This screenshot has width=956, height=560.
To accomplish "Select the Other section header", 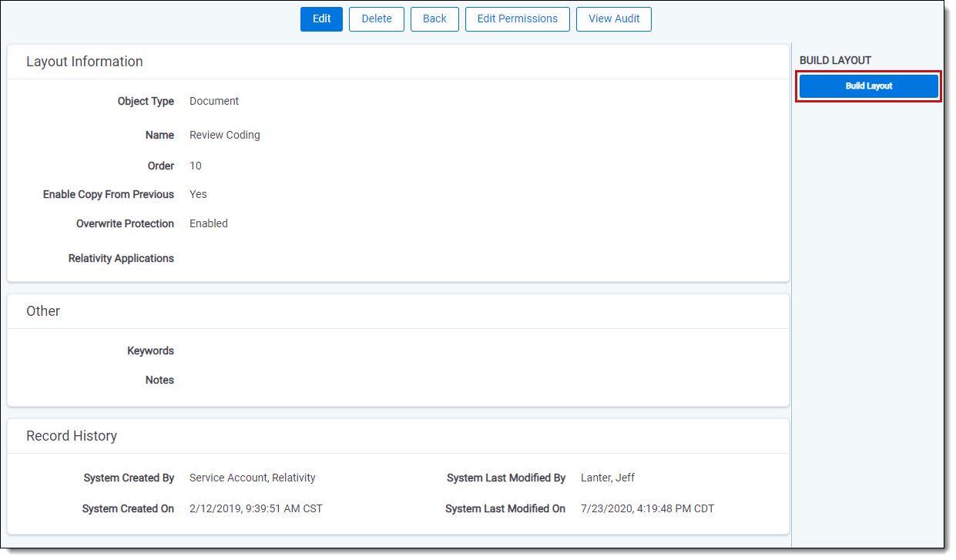I will pyautogui.click(x=43, y=311).
